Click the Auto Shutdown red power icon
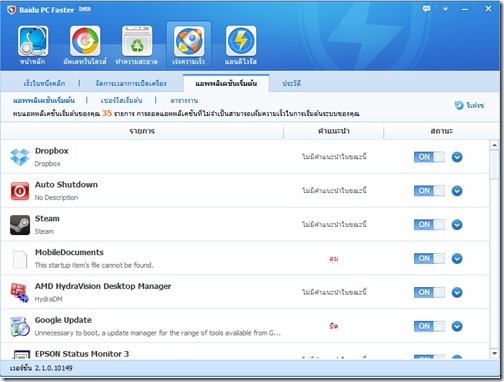This screenshot has height=382, width=504. pos(20,191)
